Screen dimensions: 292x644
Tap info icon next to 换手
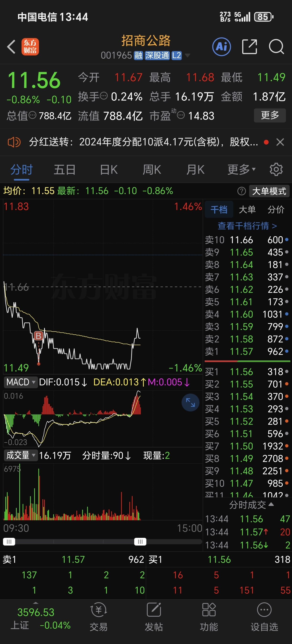pos(104,95)
